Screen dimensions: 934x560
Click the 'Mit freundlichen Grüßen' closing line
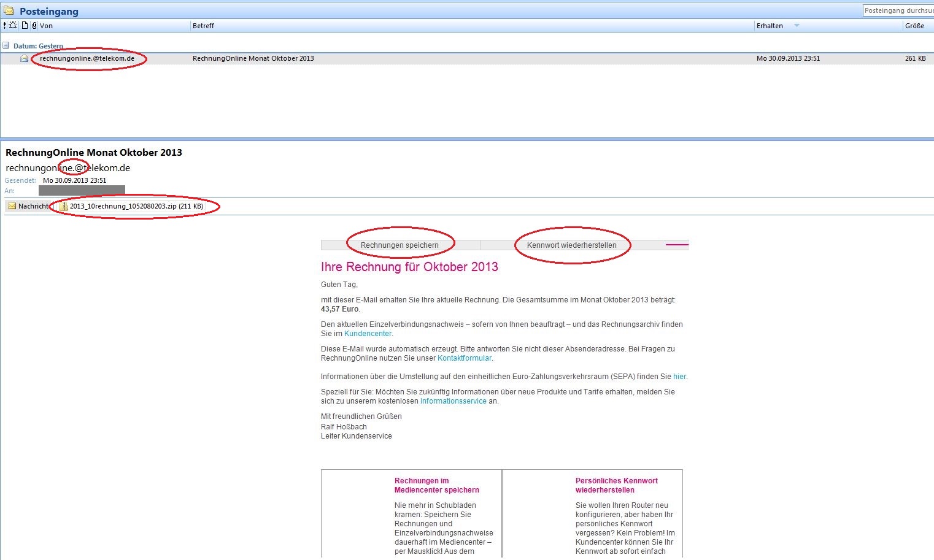point(361,416)
